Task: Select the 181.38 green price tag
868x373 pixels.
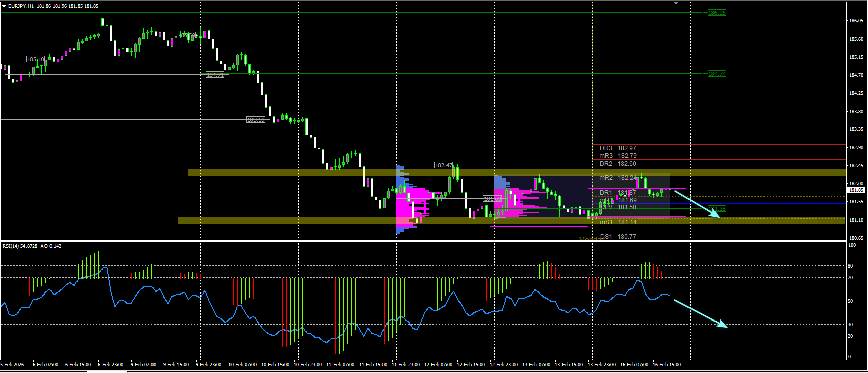Action: [717, 209]
